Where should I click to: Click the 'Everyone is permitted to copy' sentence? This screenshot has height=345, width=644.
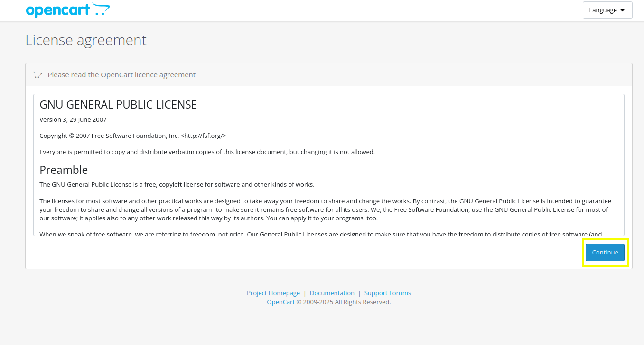tap(207, 152)
